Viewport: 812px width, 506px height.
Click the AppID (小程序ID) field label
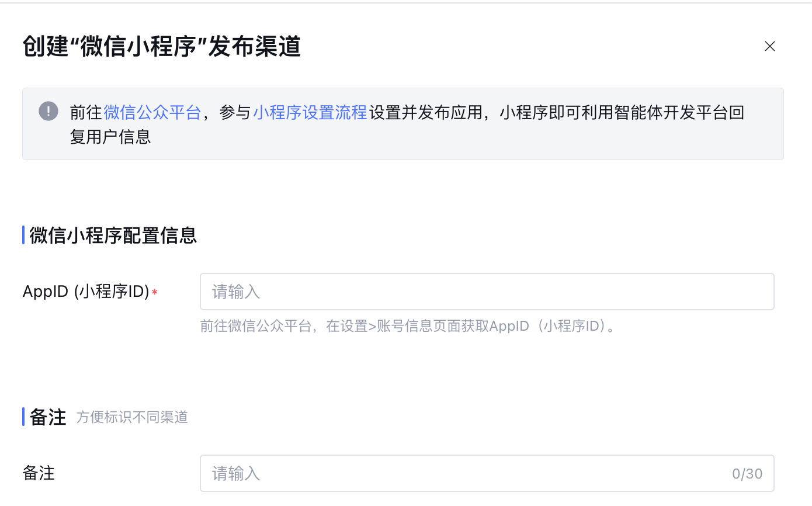tap(86, 292)
